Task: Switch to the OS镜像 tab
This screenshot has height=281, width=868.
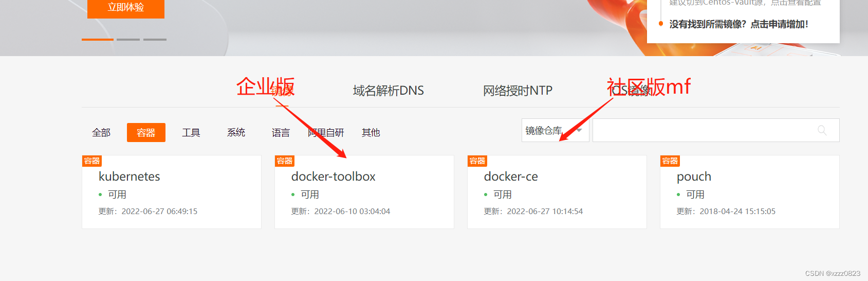Action: coord(632,91)
